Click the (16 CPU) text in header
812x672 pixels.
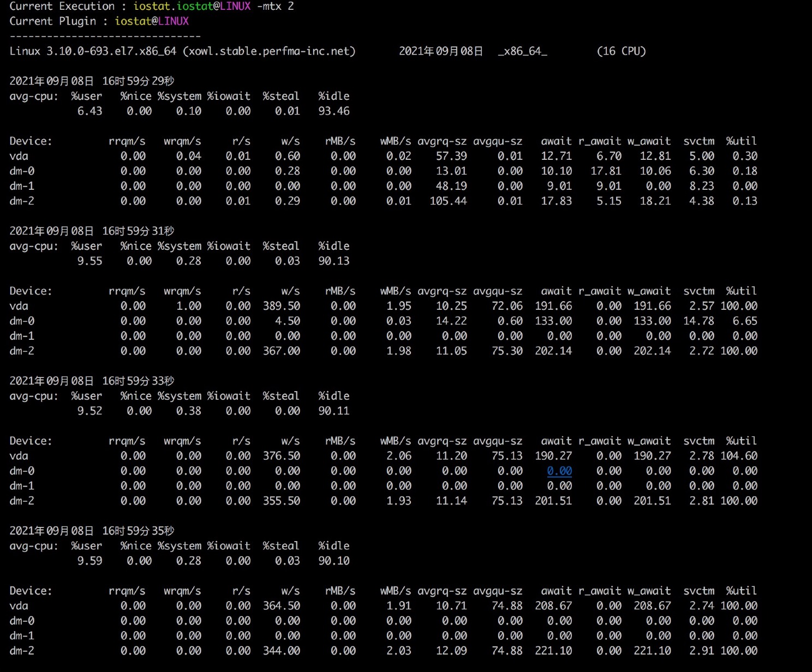(x=622, y=51)
